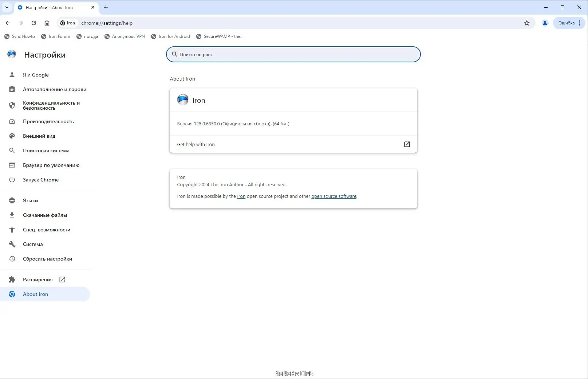The height and width of the screenshot is (379, 588).
Task: Open the SecureWAMP bookmark
Action: click(220, 36)
